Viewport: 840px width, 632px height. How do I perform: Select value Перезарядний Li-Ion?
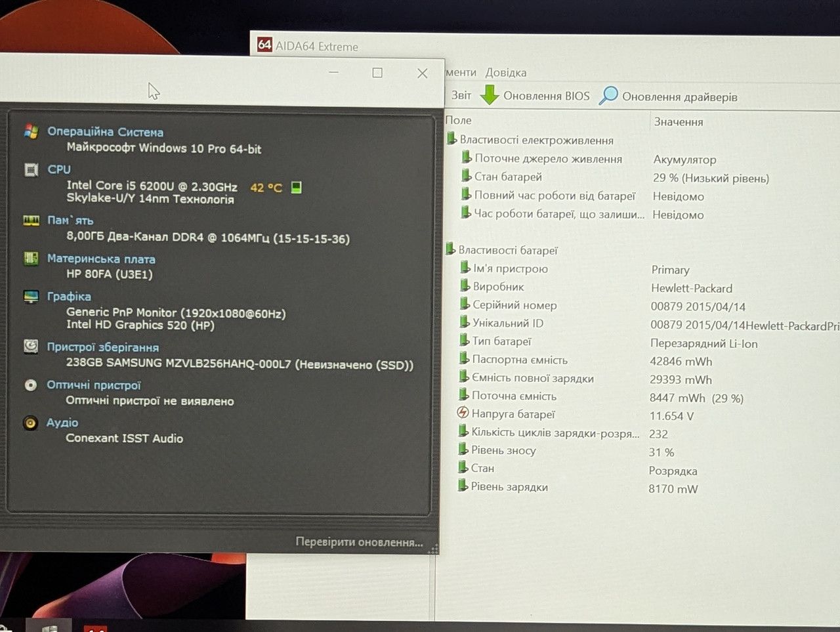(703, 343)
